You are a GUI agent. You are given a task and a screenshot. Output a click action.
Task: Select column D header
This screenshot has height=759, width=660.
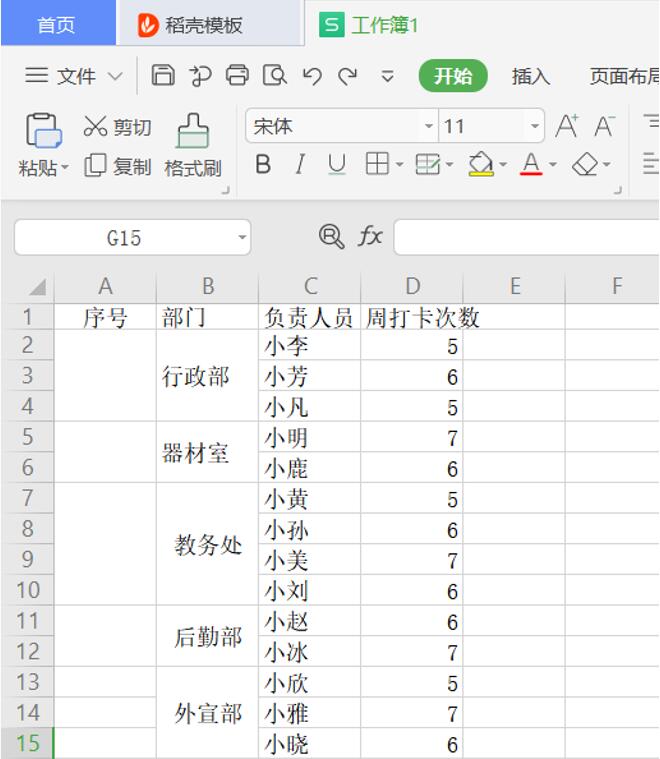[412, 286]
